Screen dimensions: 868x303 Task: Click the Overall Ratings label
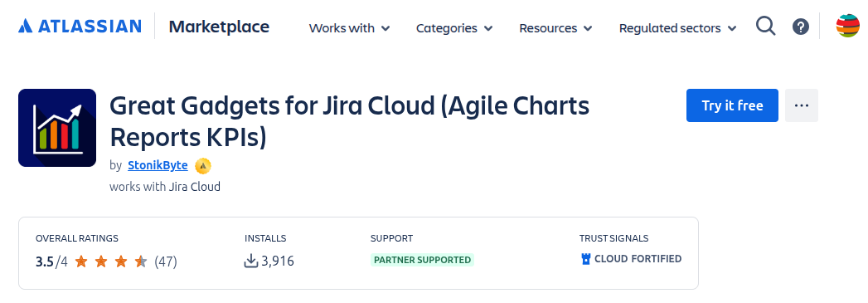(x=77, y=239)
